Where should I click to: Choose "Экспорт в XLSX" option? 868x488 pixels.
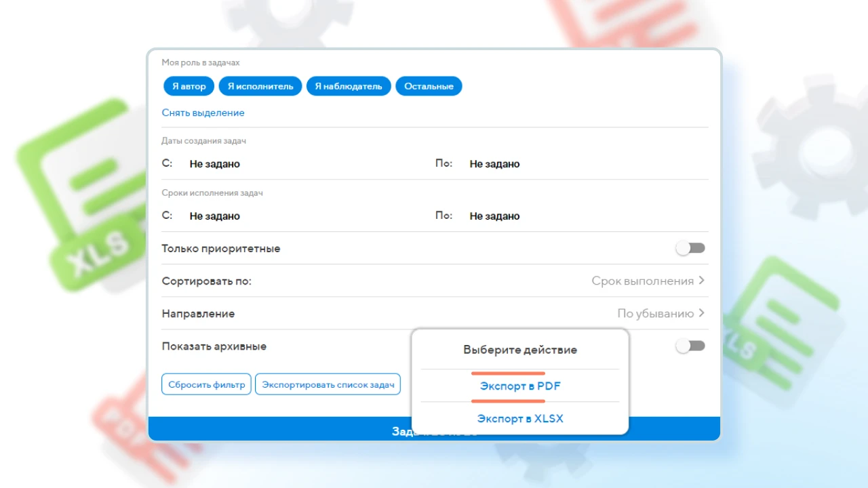pyautogui.click(x=520, y=418)
